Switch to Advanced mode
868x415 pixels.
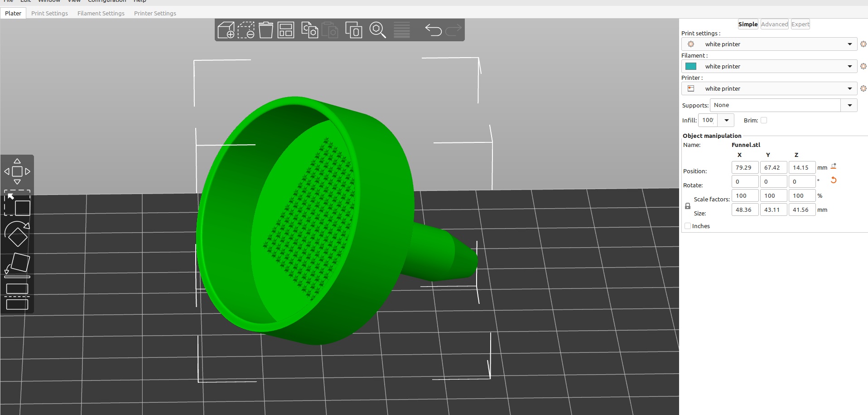coord(774,24)
